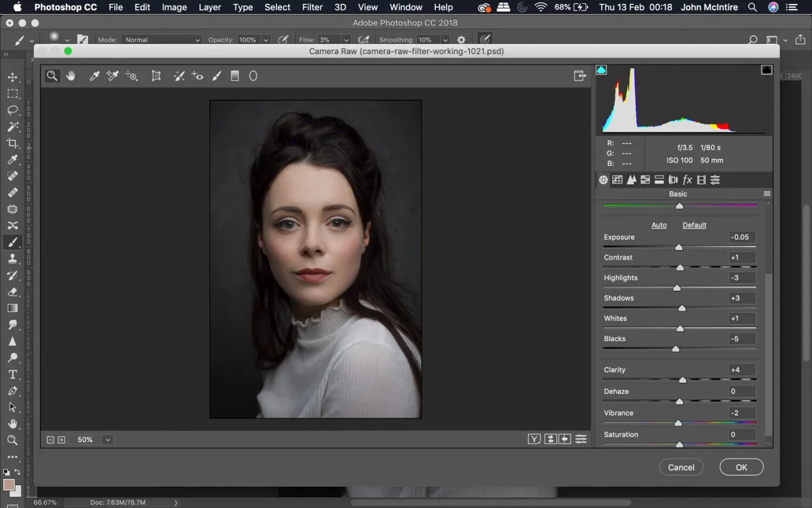Choose the Adjustment Brush tool
This screenshot has height=508, width=812.
click(x=216, y=76)
